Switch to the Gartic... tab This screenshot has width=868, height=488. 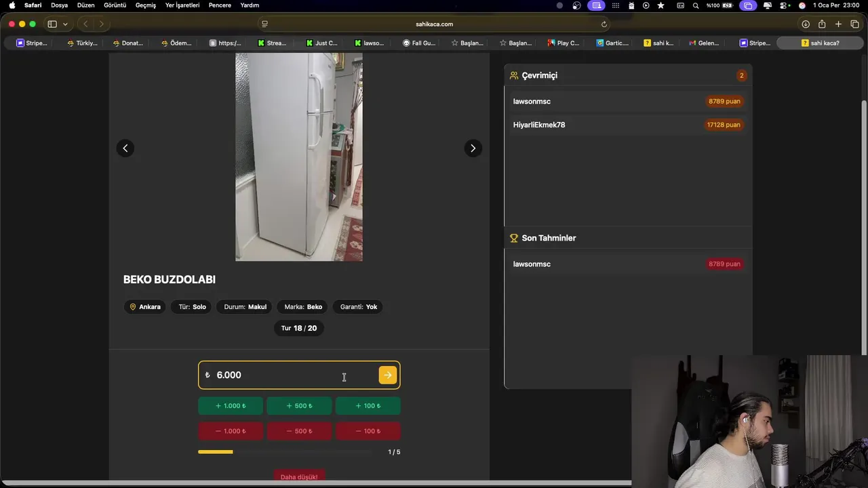coord(612,43)
